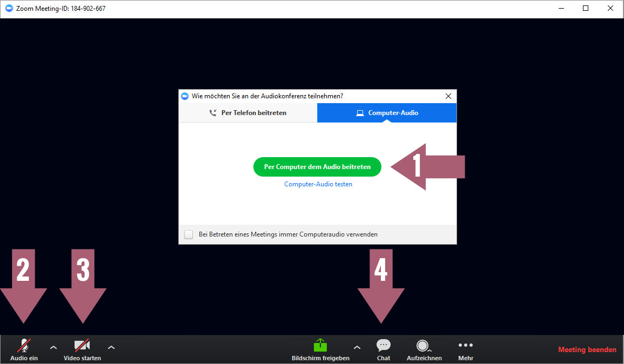The image size is (624, 364).
Task: Click the Zoom logo in the audio dialog title
Action: (x=185, y=96)
